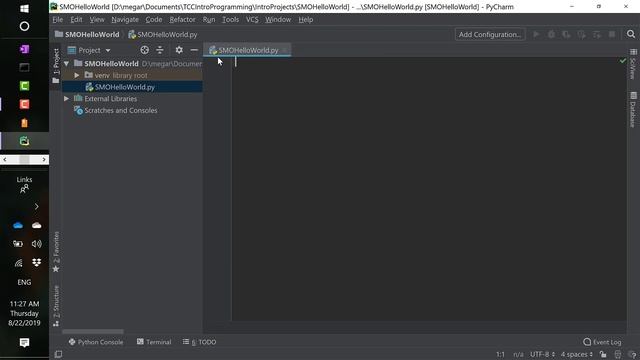Open the Window menu
The height and width of the screenshot is (360, 640).
click(278, 20)
